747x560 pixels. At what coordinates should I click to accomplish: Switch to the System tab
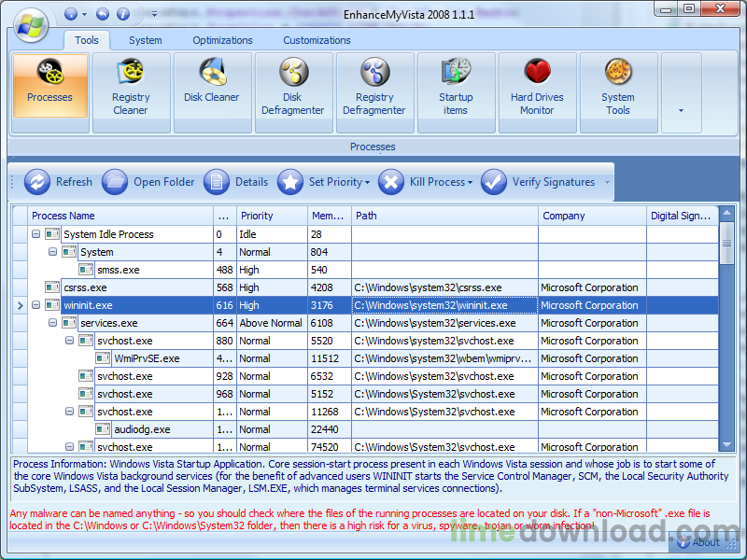coord(147,40)
